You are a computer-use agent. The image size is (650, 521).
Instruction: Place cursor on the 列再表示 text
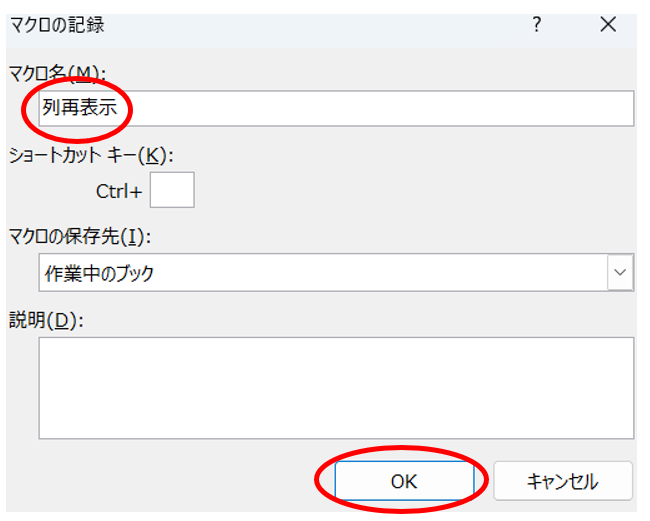(80, 108)
